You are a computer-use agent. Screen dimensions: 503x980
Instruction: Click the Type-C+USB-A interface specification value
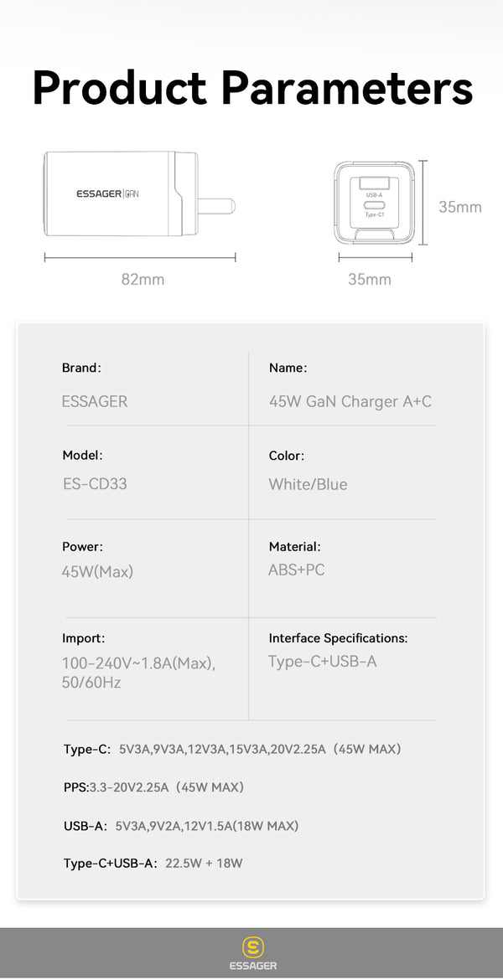coord(323,662)
